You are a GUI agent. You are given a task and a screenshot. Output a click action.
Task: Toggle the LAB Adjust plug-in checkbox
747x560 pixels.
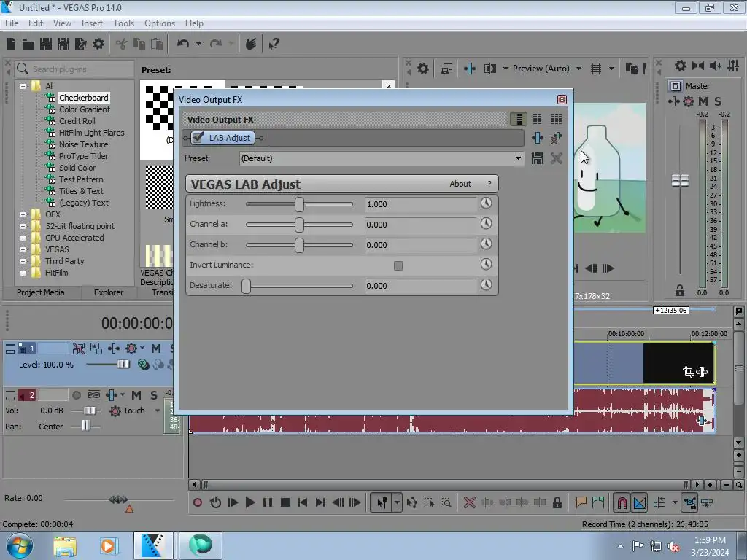point(198,138)
